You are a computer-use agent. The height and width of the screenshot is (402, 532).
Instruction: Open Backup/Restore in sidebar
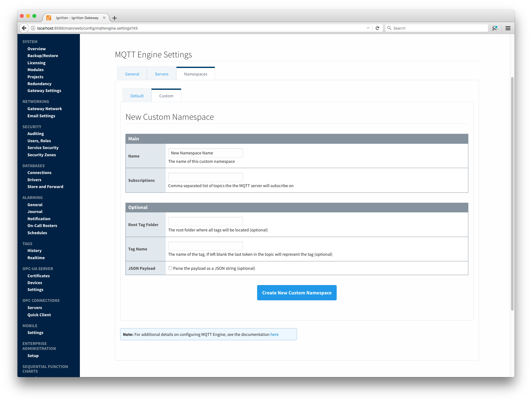(43, 56)
